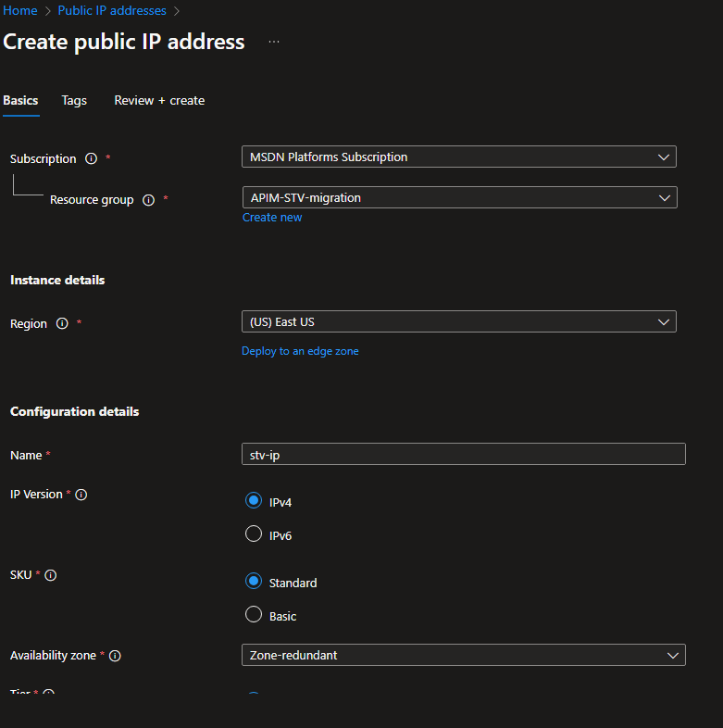This screenshot has width=723, height=728.
Task: Click the Subscription info icon
Action: tap(91, 158)
